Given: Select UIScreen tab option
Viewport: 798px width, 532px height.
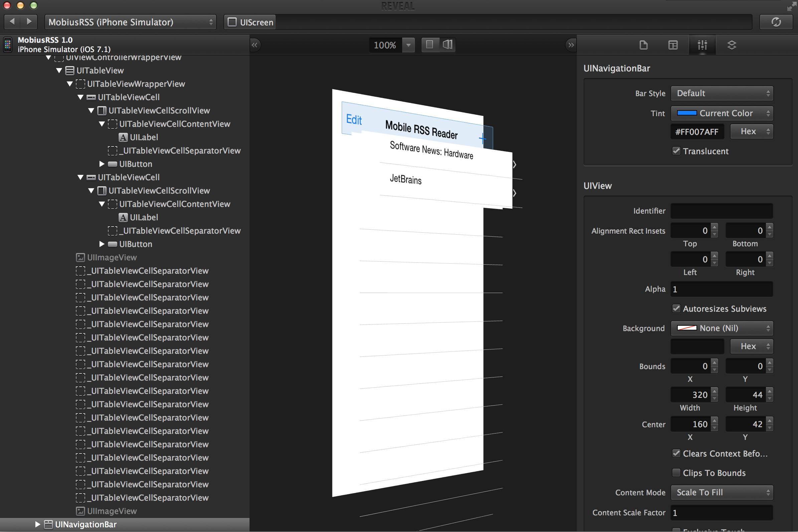Looking at the screenshot, I should (250, 22).
